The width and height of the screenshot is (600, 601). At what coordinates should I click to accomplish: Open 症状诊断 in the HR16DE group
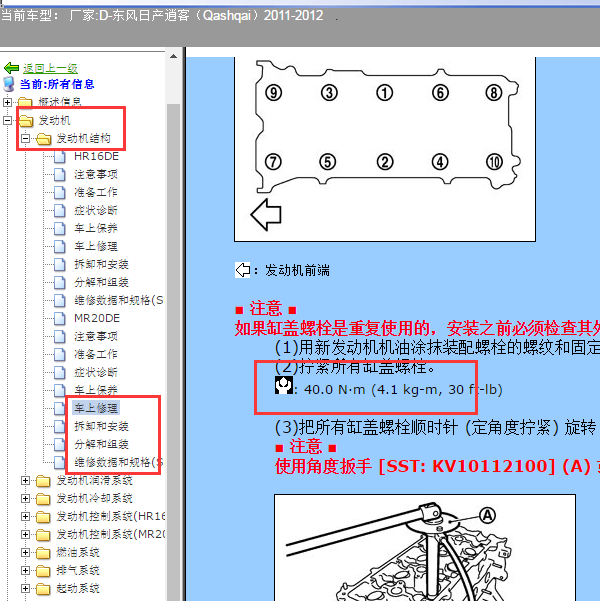pos(96,210)
